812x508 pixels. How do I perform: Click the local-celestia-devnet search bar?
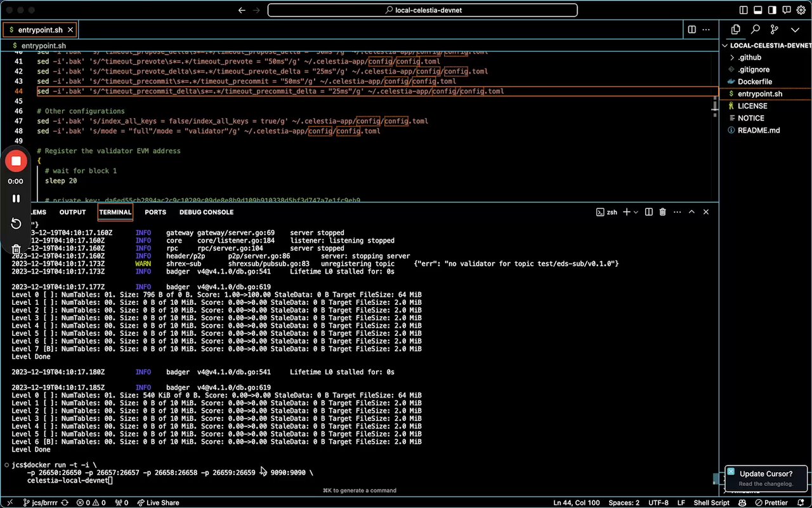click(x=422, y=10)
